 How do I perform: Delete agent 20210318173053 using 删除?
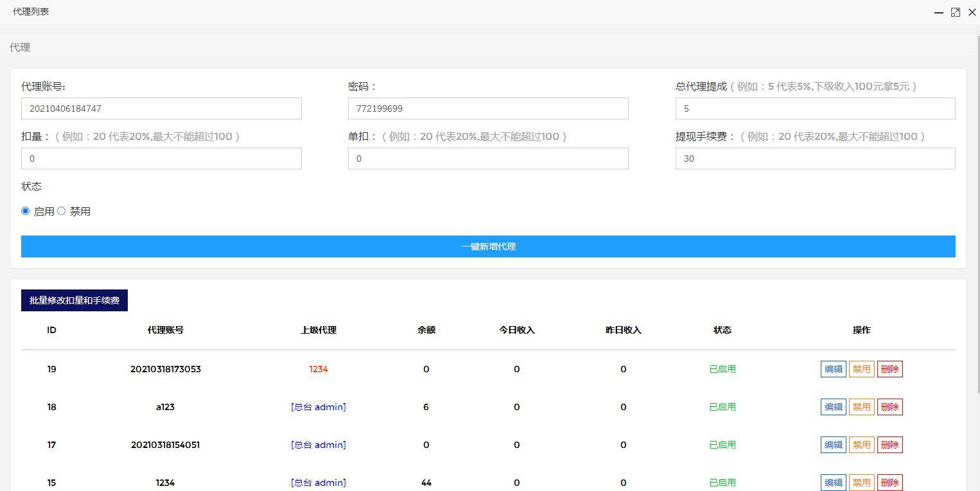889,368
